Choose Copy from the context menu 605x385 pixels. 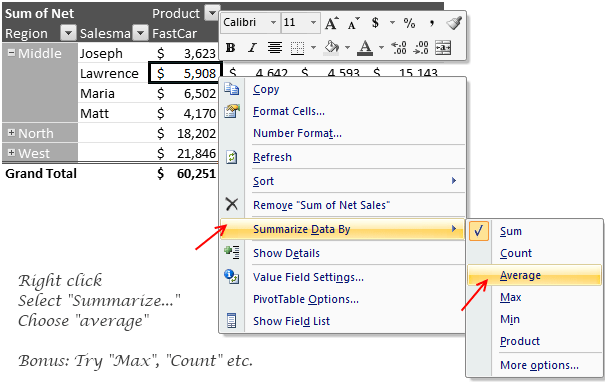343,89
